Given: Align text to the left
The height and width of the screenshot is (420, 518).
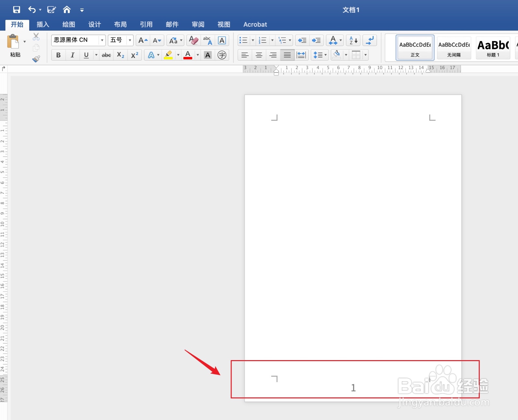Looking at the screenshot, I should click(x=245, y=55).
